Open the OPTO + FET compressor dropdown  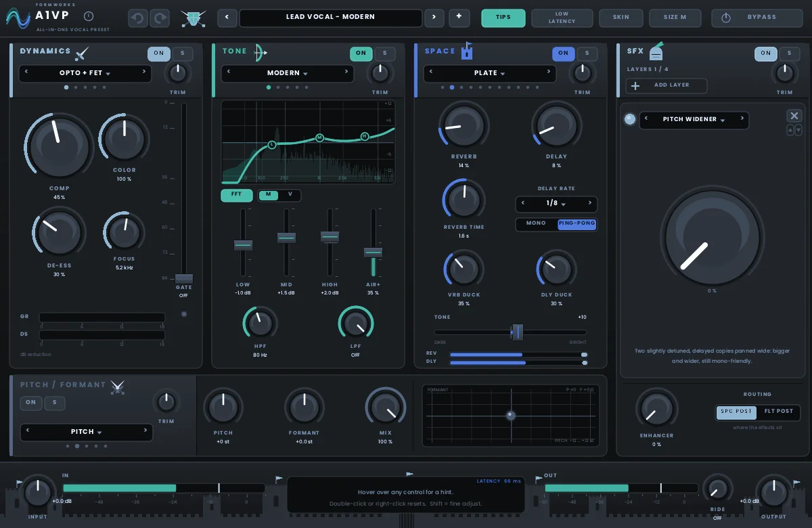85,73
